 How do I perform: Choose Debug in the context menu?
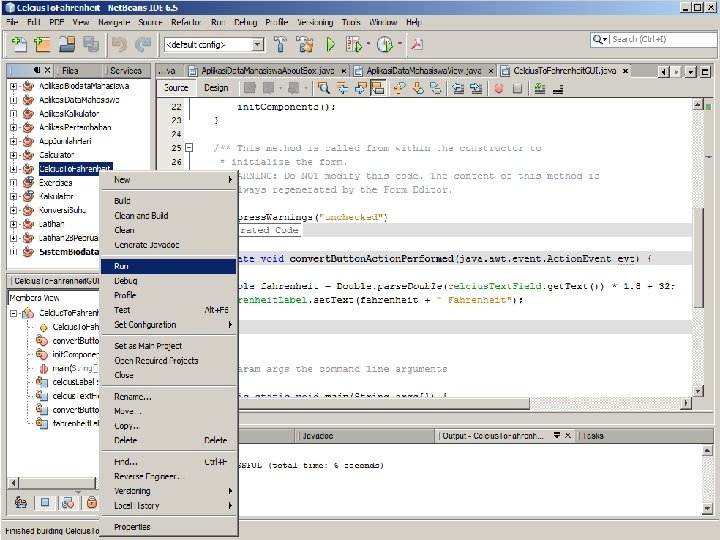(168, 281)
